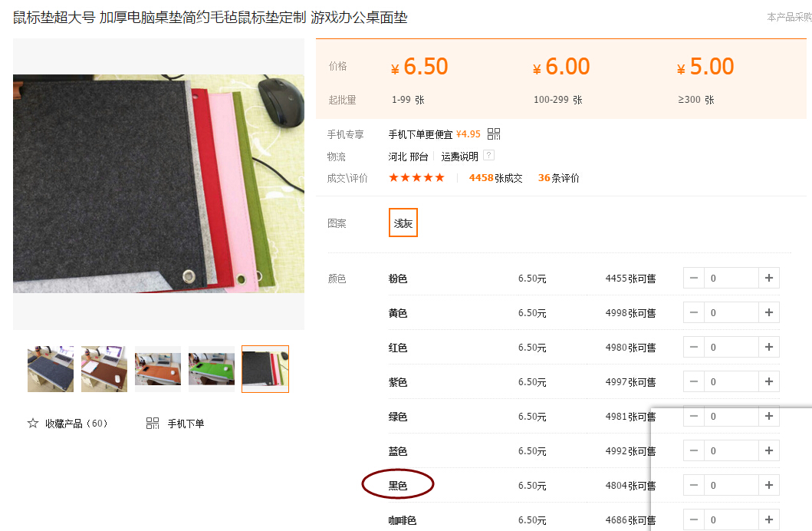The width and height of the screenshot is (812, 531).
Task: Click the QR code icon beside ¥4.95
Action: coord(494,134)
